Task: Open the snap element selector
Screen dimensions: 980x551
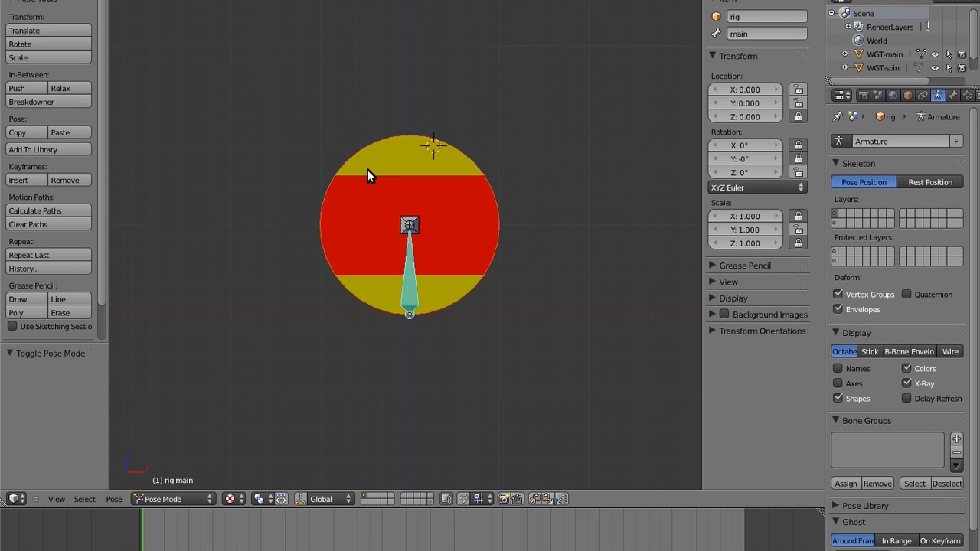Action: pos(482,499)
